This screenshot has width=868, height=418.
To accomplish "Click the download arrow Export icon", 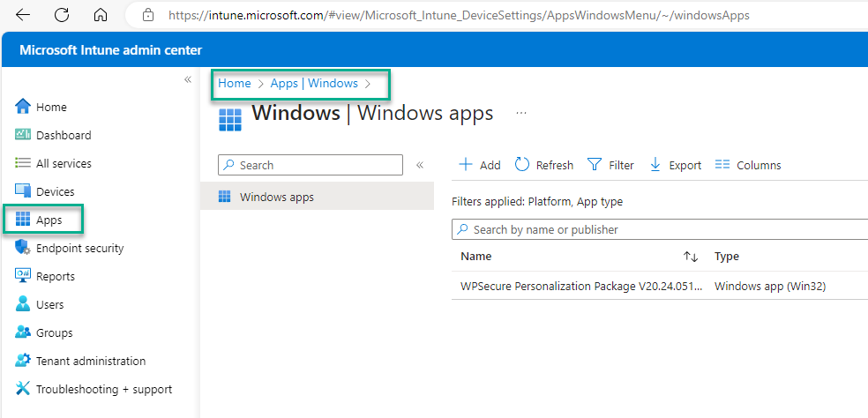I will 655,164.
